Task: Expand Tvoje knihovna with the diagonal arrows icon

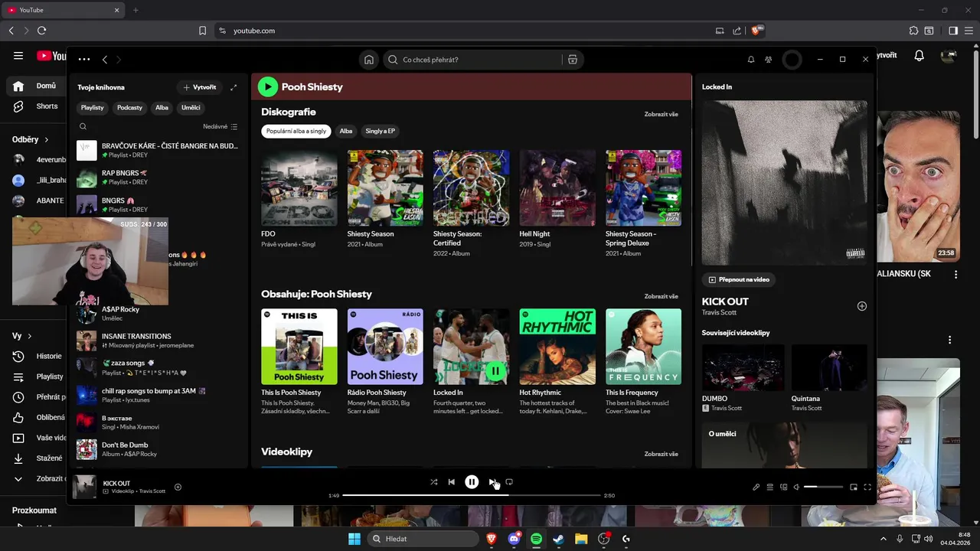Action: coord(234,87)
